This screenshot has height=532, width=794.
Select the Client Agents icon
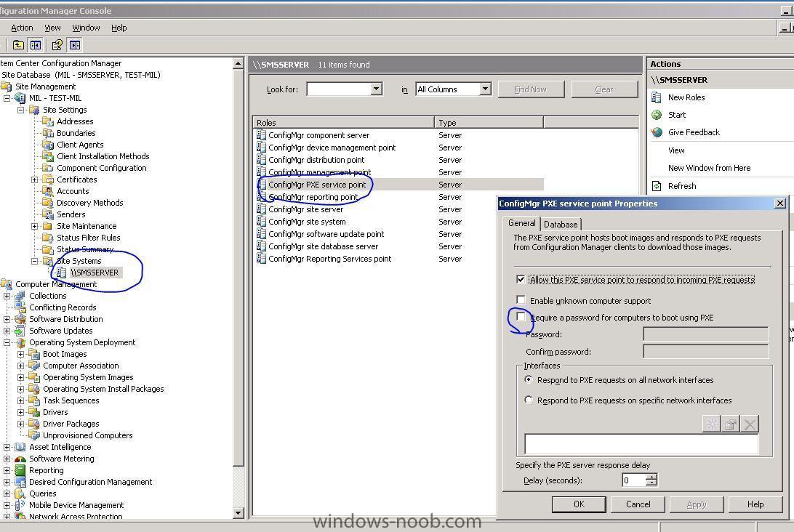(48, 144)
